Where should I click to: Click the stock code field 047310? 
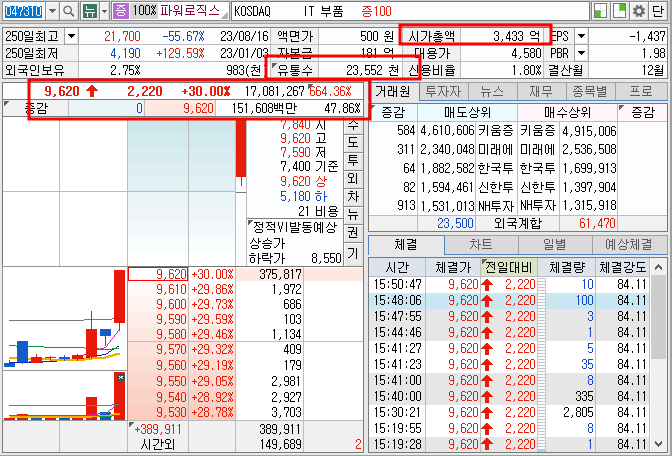tap(24, 11)
